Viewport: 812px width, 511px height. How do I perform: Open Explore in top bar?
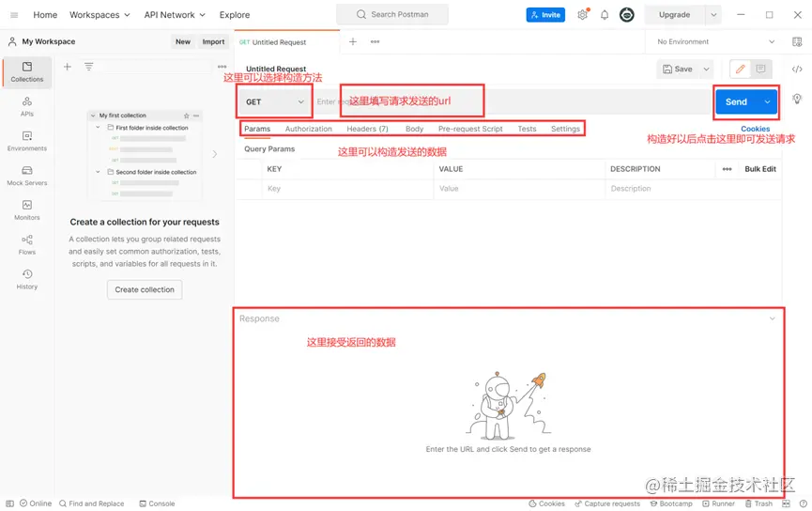235,15
